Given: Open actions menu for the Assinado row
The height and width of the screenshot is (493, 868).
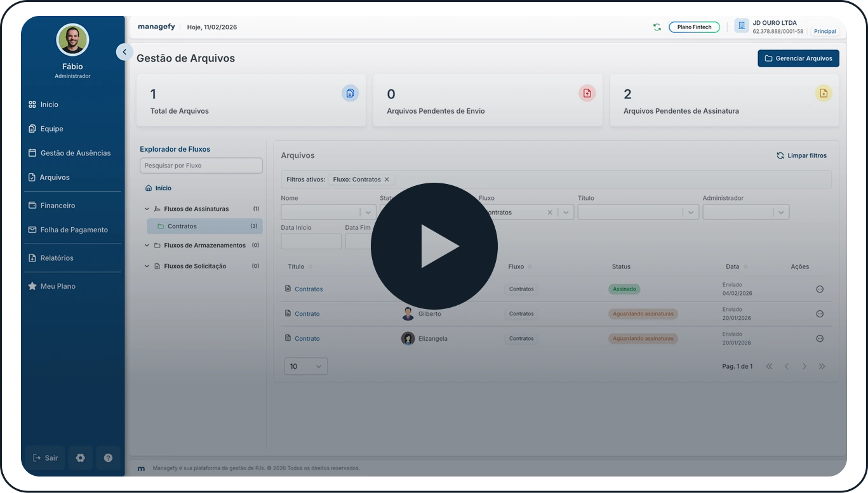Looking at the screenshot, I should [819, 289].
